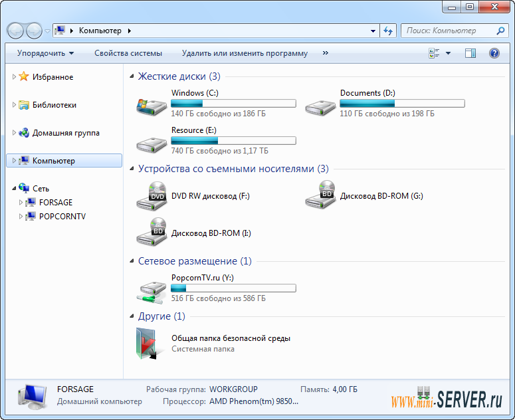Open the Kaspersky safe environment shared folder icon
The height and width of the screenshot is (420, 515).
[149, 343]
